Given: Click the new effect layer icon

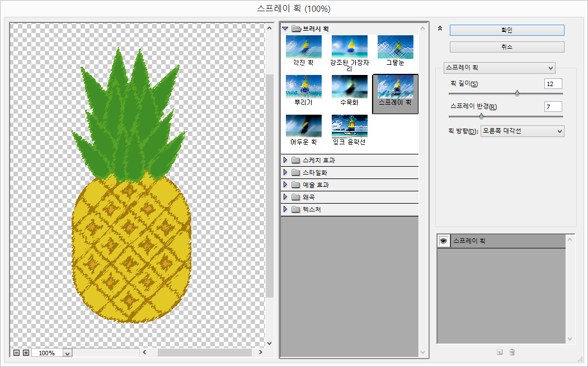Looking at the screenshot, I should click(x=499, y=352).
